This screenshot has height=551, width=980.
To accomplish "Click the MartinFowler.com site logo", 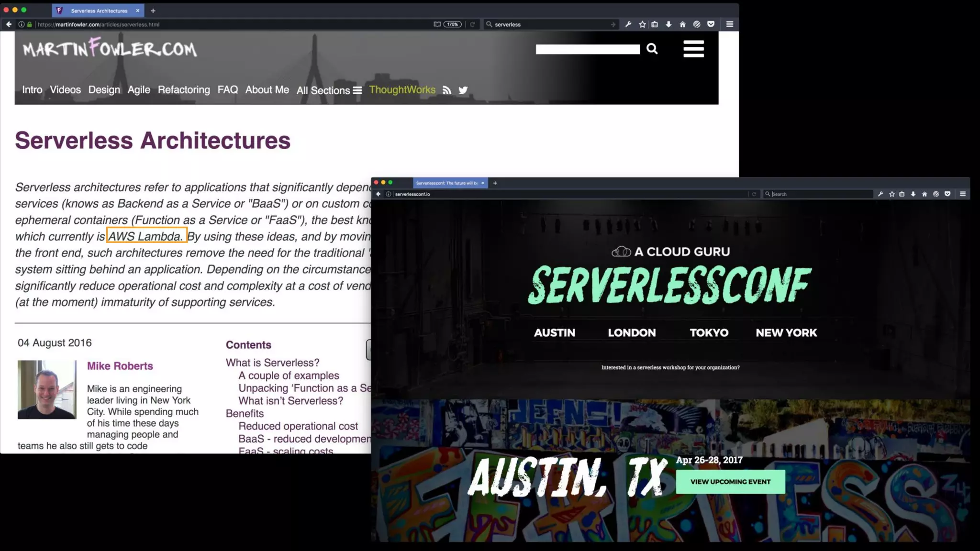I will (x=110, y=48).
